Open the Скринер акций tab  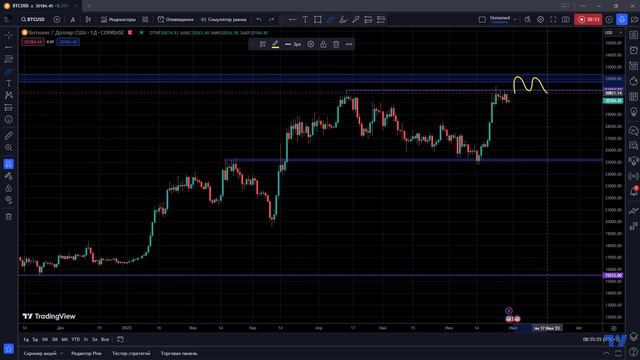pos(40,353)
